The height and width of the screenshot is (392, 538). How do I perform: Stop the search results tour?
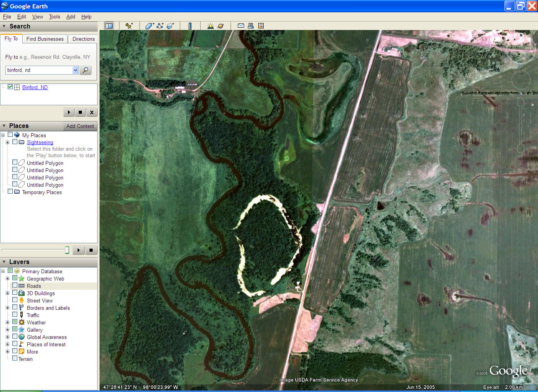(x=80, y=112)
